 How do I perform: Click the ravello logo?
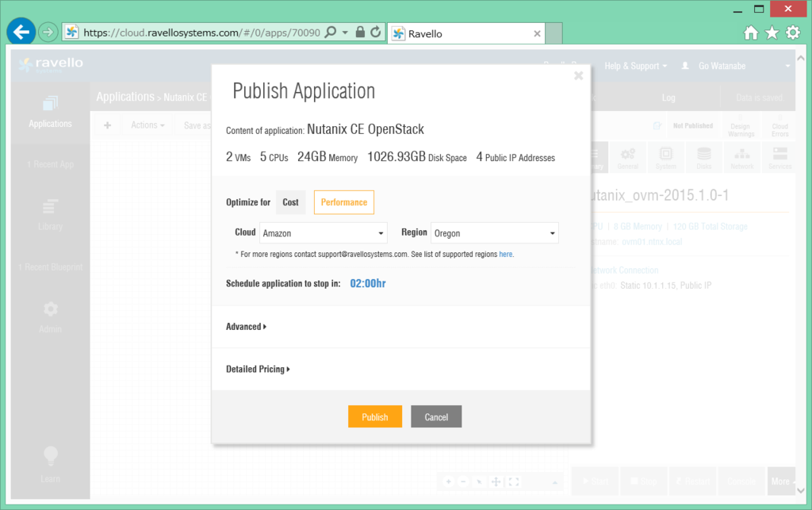(51, 65)
